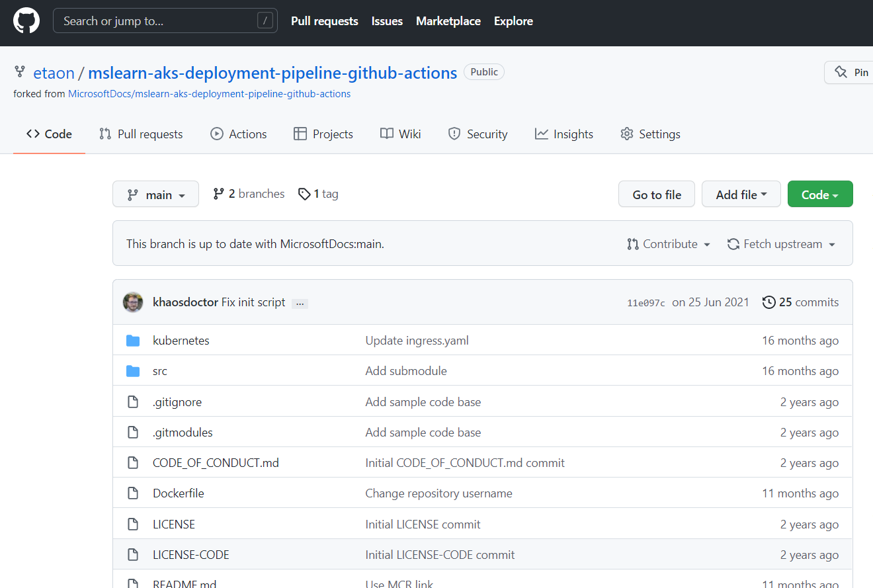Switch to the Security tab
The image size is (873, 588).
pos(478,134)
